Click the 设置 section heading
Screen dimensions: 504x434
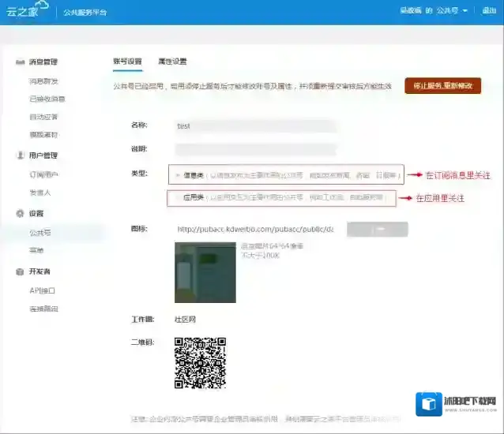click(x=36, y=214)
